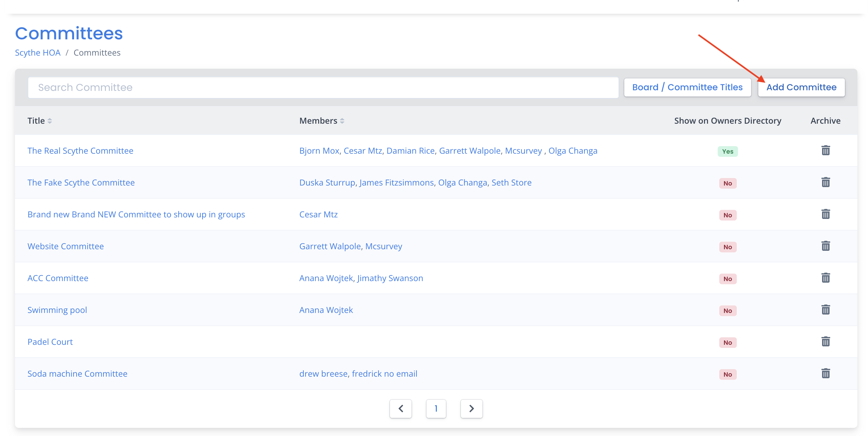Viewport: 868px width, 436px height.
Task: Click into the Search Committee field
Action: coord(323,87)
